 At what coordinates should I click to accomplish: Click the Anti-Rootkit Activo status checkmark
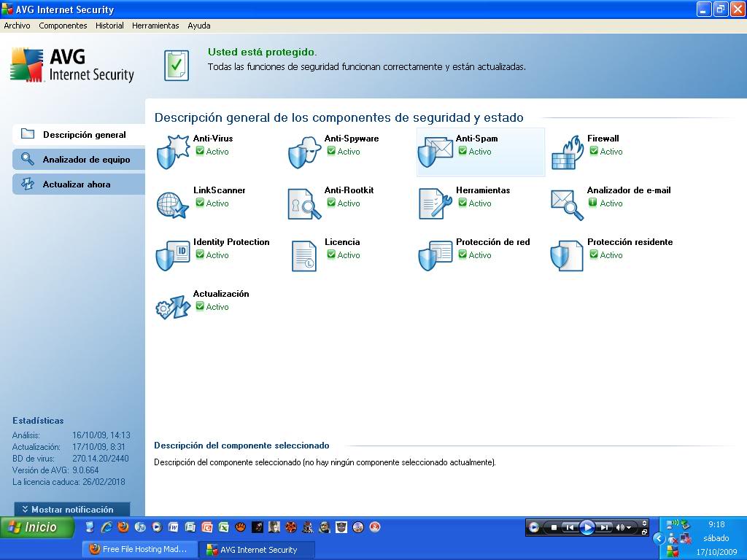coord(332,203)
